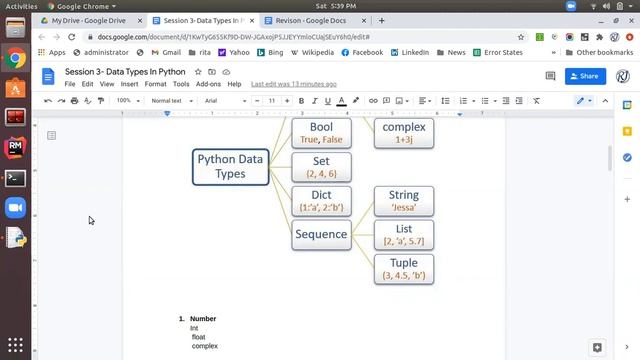Go to the Docs home icon
Viewport: 640px width, 360px height.
[x=48, y=76]
